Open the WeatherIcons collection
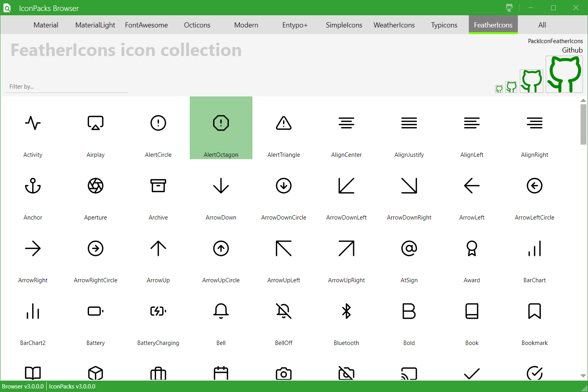This screenshot has width=588, height=392. 394,25
